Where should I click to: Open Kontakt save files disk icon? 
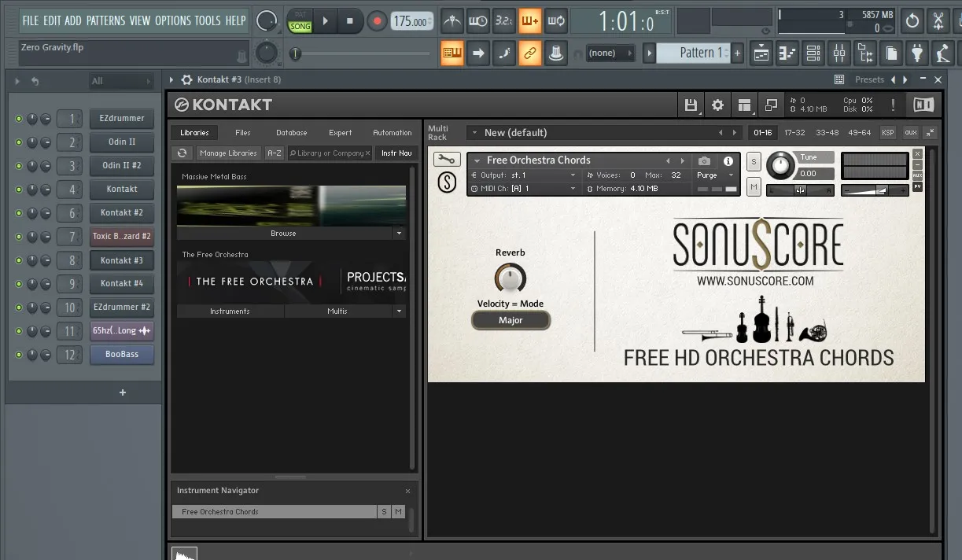tap(691, 105)
